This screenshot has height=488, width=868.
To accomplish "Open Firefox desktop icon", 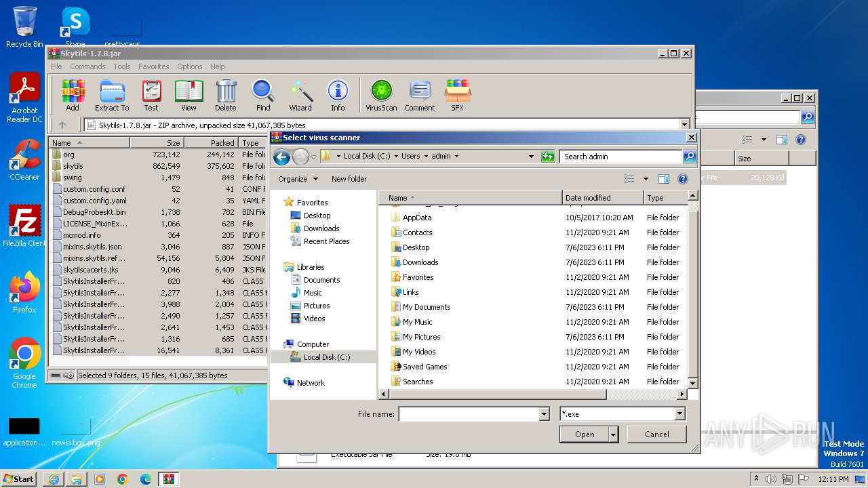I will 24,293.
